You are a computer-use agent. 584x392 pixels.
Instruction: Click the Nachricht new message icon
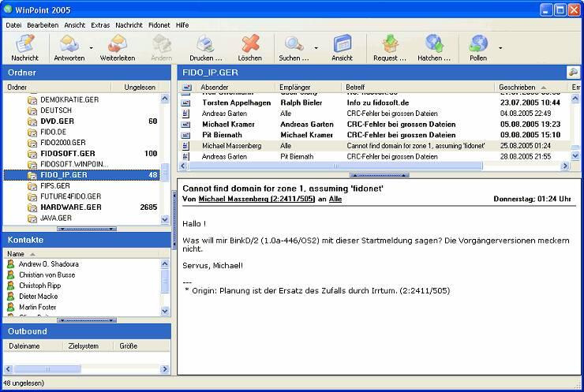click(x=24, y=43)
